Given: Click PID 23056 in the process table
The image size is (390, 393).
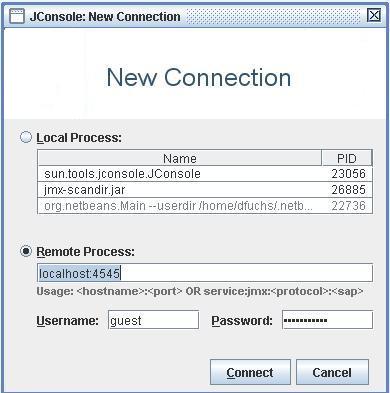Looking at the screenshot, I should click(348, 174).
